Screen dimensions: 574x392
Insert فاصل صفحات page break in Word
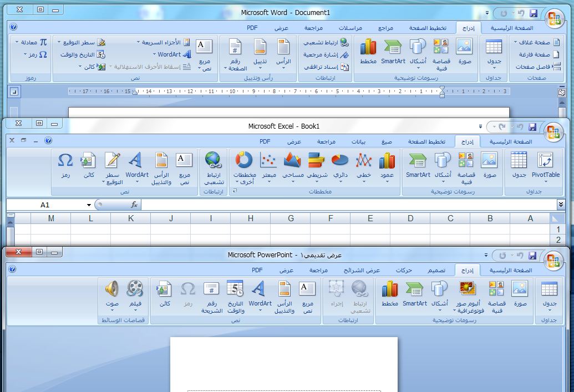[538, 67]
